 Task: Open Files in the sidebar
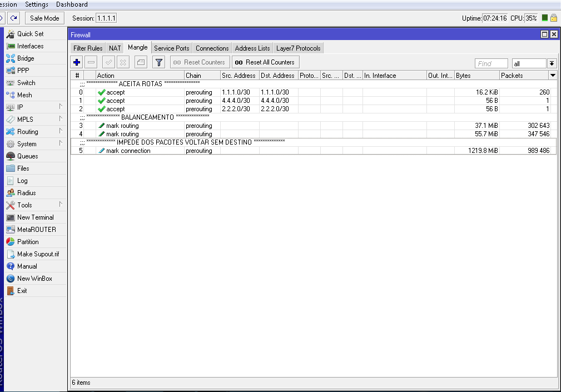(36, 168)
